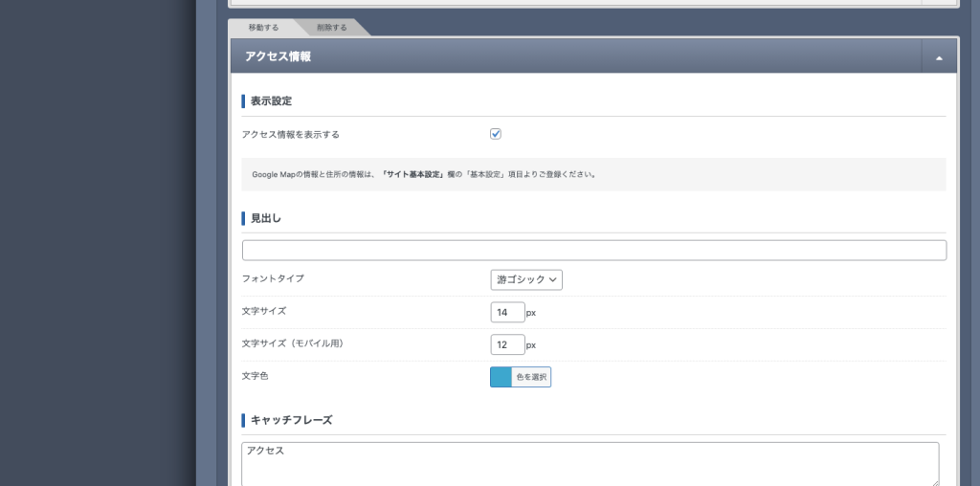This screenshot has height=486, width=980.
Task: Open the 移動する tab
Action: tap(263, 28)
